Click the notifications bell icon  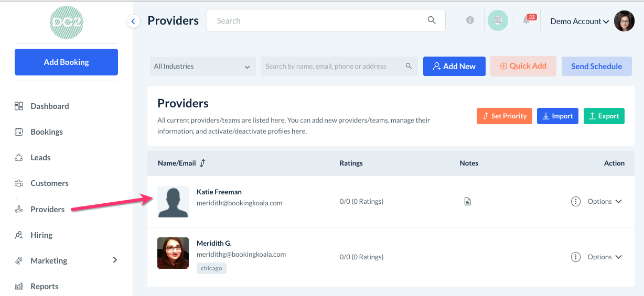tap(527, 21)
